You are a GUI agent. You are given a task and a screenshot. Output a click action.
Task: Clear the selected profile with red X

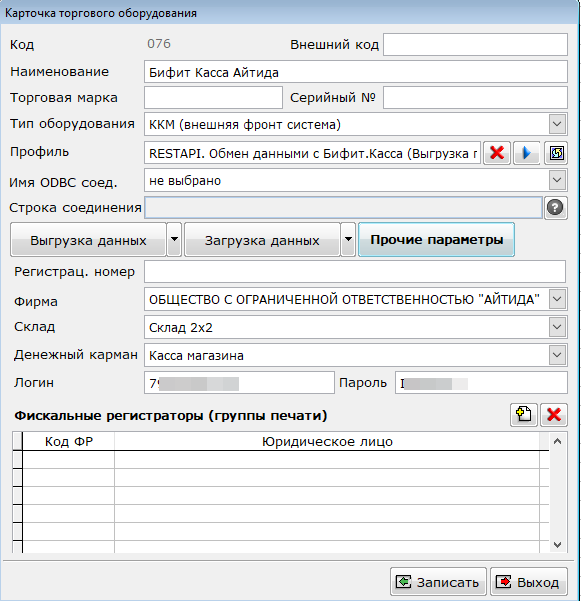(497, 153)
